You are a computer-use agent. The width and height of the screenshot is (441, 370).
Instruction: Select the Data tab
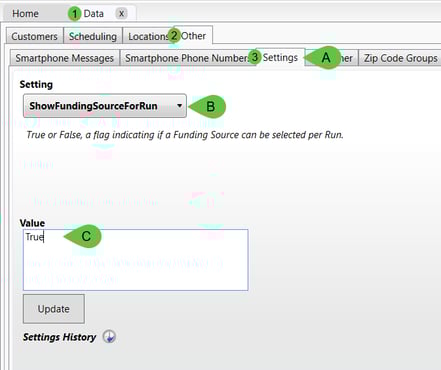click(x=94, y=14)
